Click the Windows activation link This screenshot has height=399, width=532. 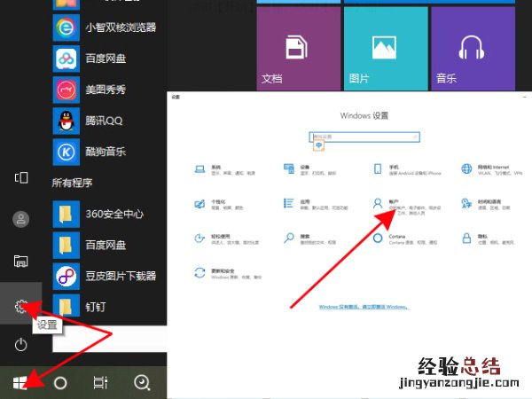[364, 307]
